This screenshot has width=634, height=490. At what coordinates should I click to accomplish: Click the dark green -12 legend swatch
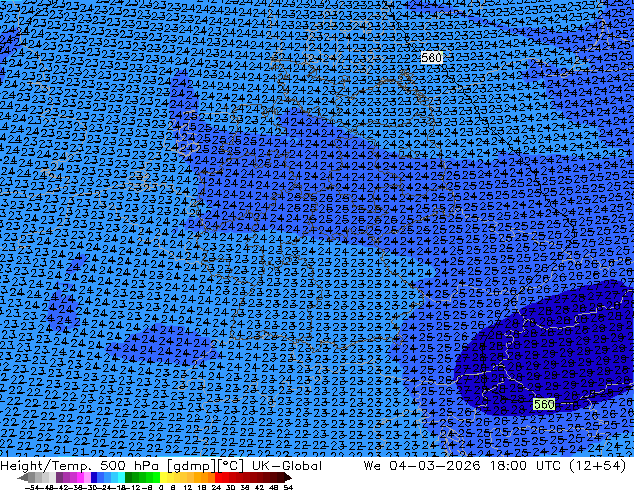pos(129,477)
